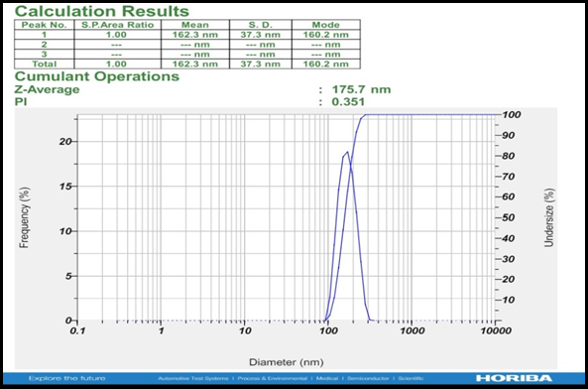Screen dimensions: 588x389
Task: Select the "Diameter (nm)" axis title
Action: pos(287,362)
